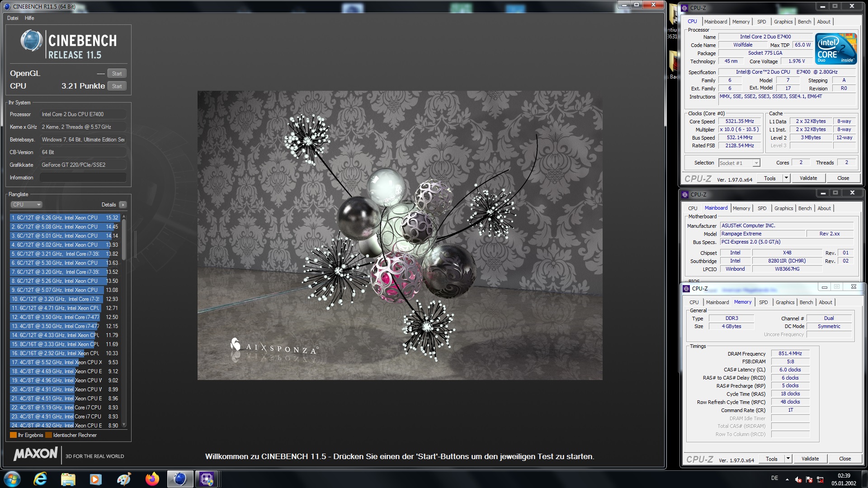Launch Firefox from the taskbar
The height and width of the screenshot is (488, 868).
tap(152, 479)
